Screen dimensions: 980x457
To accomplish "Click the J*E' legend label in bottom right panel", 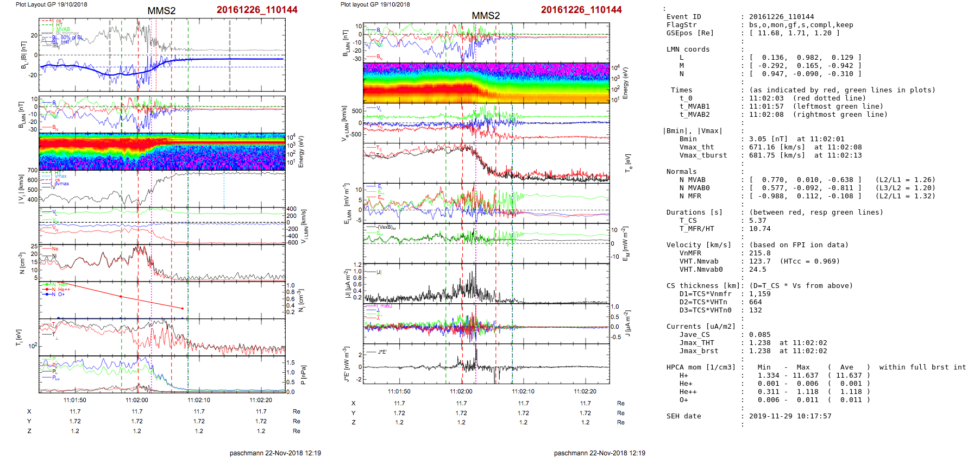I will (382, 352).
